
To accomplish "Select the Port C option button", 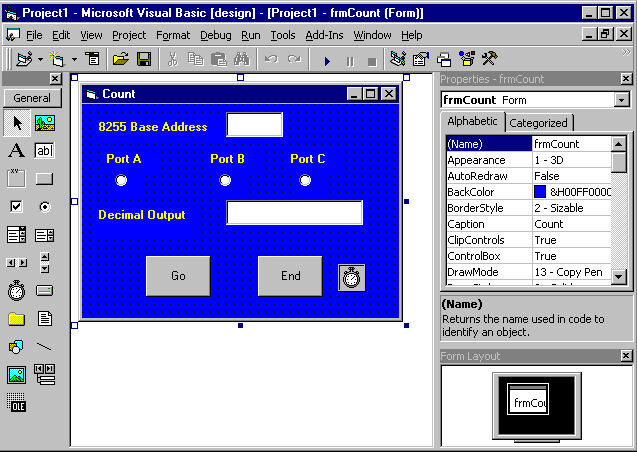I will click(x=306, y=180).
